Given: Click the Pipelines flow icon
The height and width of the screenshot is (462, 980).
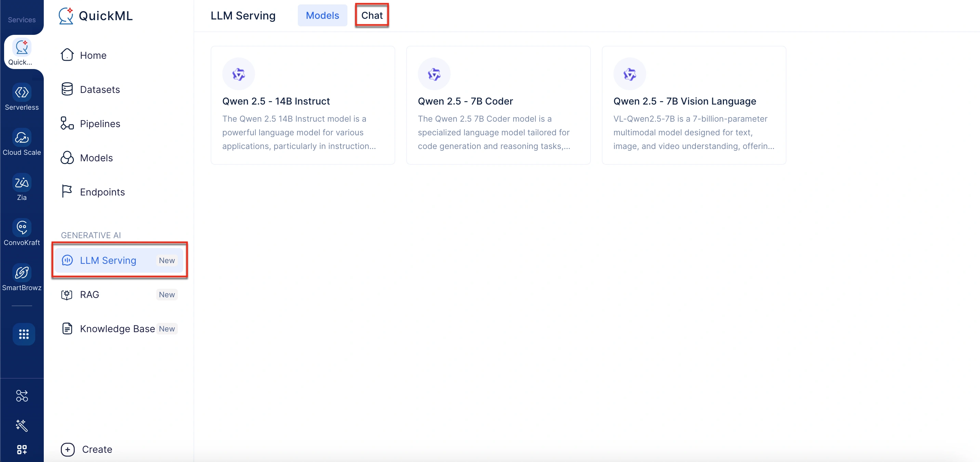Looking at the screenshot, I should pos(67,123).
